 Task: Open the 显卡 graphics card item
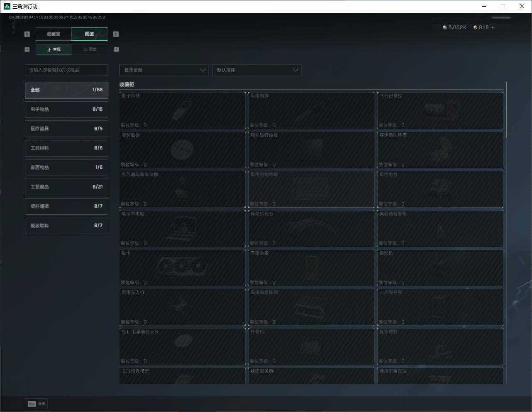tap(182, 268)
